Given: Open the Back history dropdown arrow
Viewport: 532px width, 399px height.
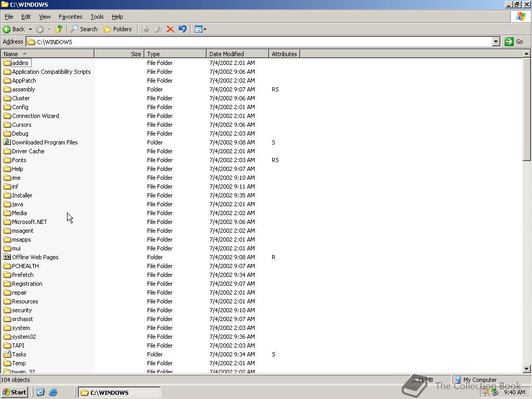Looking at the screenshot, I should pos(30,29).
